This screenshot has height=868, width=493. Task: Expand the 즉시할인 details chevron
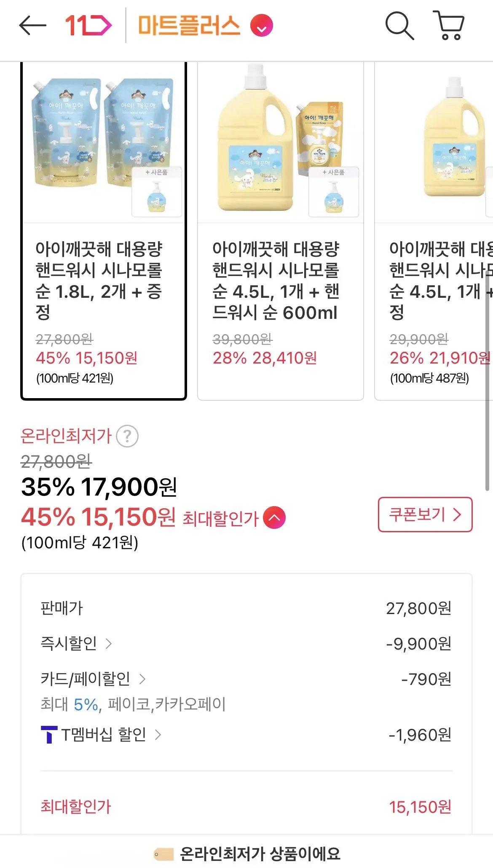pos(109,644)
